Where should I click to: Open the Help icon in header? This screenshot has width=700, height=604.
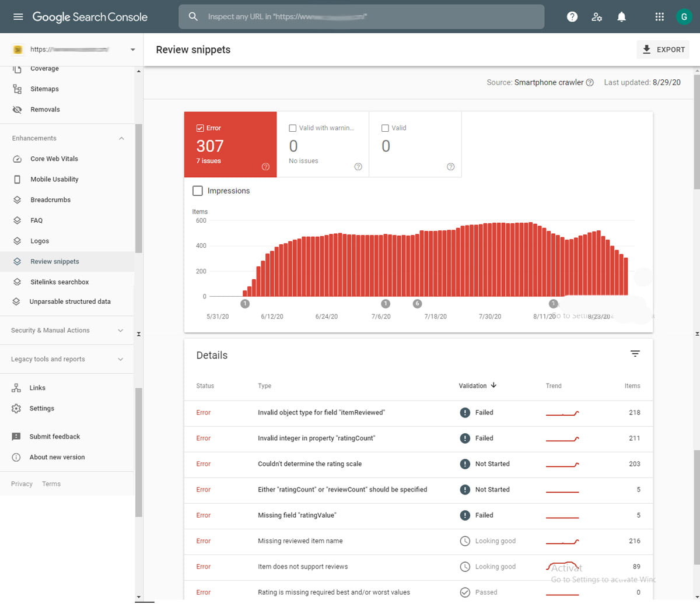tap(572, 17)
